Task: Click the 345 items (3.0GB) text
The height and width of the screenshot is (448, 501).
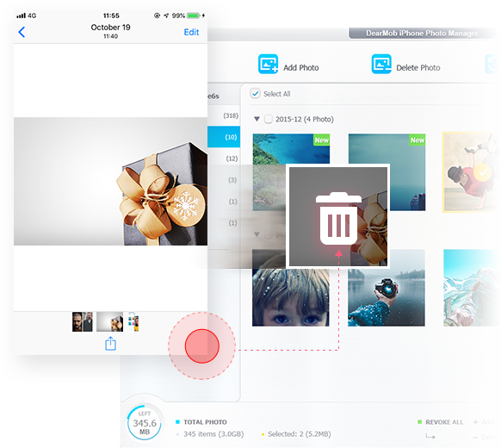Action: pyautogui.click(x=213, y=434)
